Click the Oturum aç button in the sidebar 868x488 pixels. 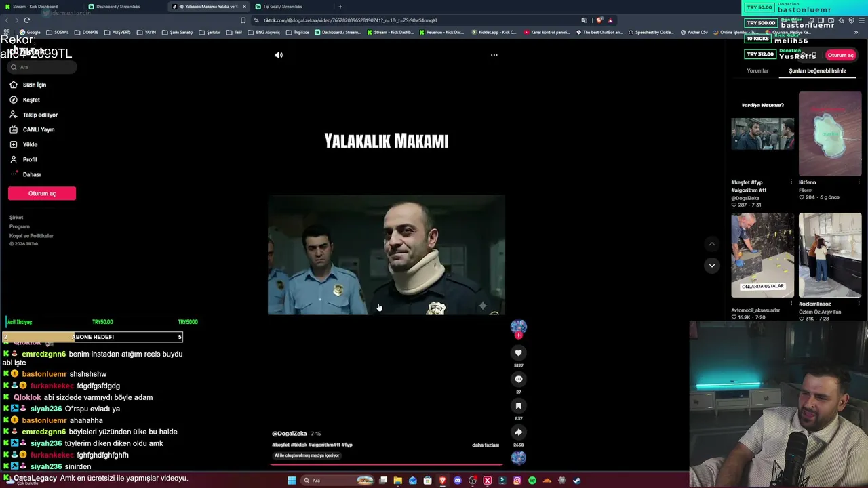pyautogui.click(x=42, y=193)
